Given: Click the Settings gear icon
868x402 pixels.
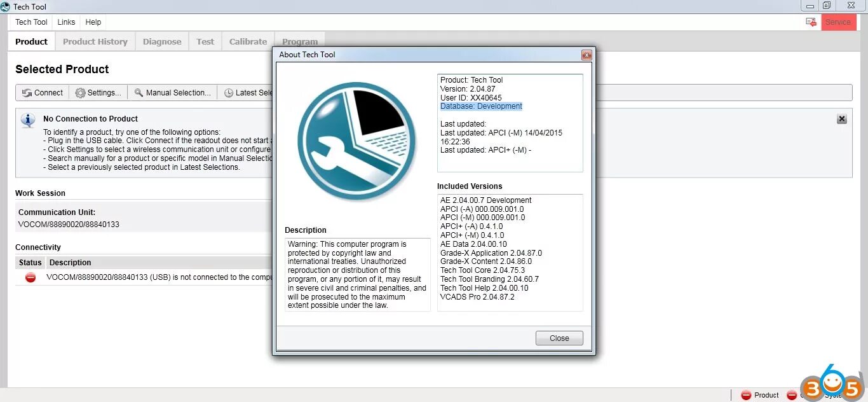Looking at the screenshot, I should pos(80,93).
